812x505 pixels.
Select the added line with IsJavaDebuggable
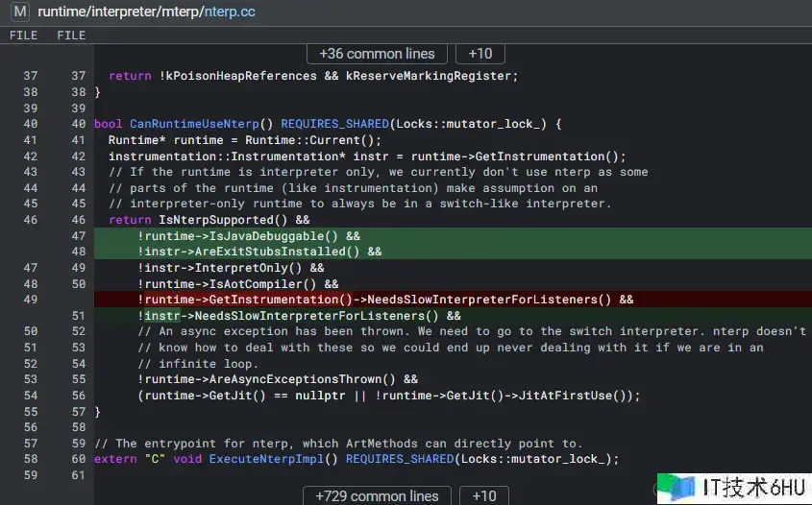click(454, 236)
